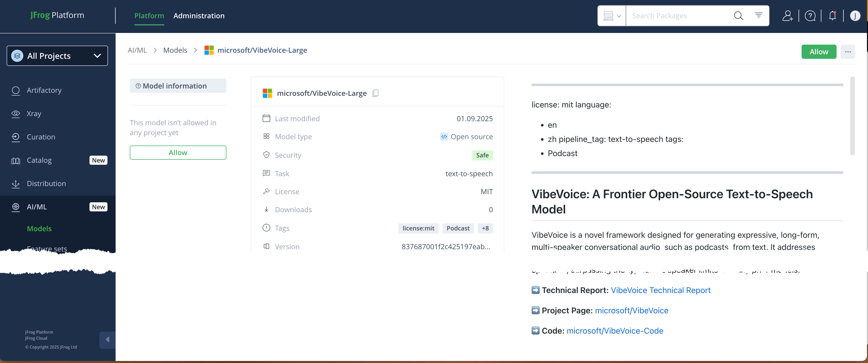Open Curation in the sidebar
This screenshot has height=363, width=868.
point(41,137)
